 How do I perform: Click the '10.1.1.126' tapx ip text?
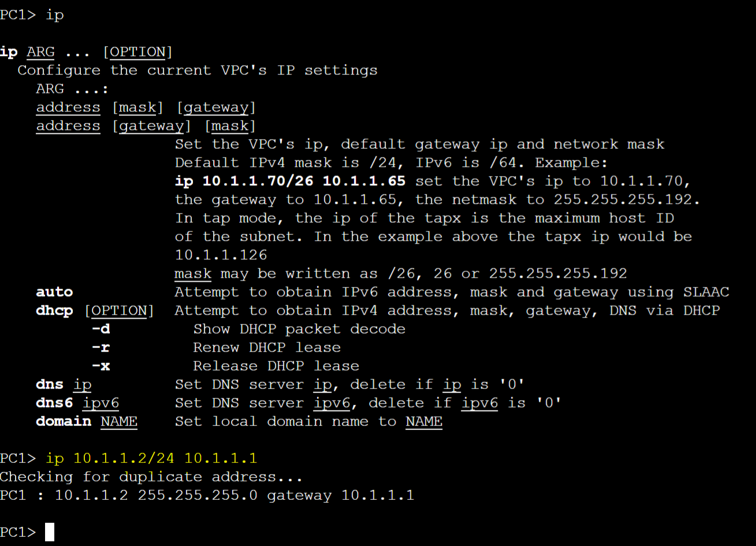coord(221,255)
